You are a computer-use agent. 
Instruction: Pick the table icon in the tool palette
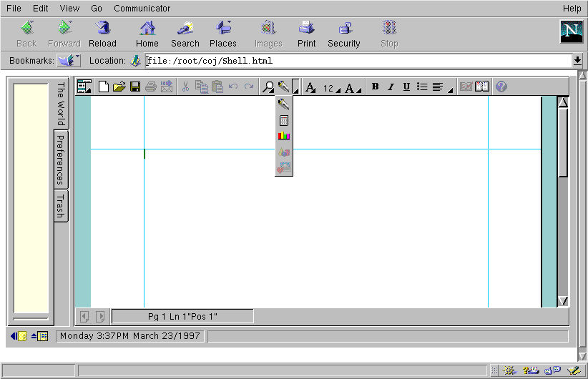pos(284,120)
